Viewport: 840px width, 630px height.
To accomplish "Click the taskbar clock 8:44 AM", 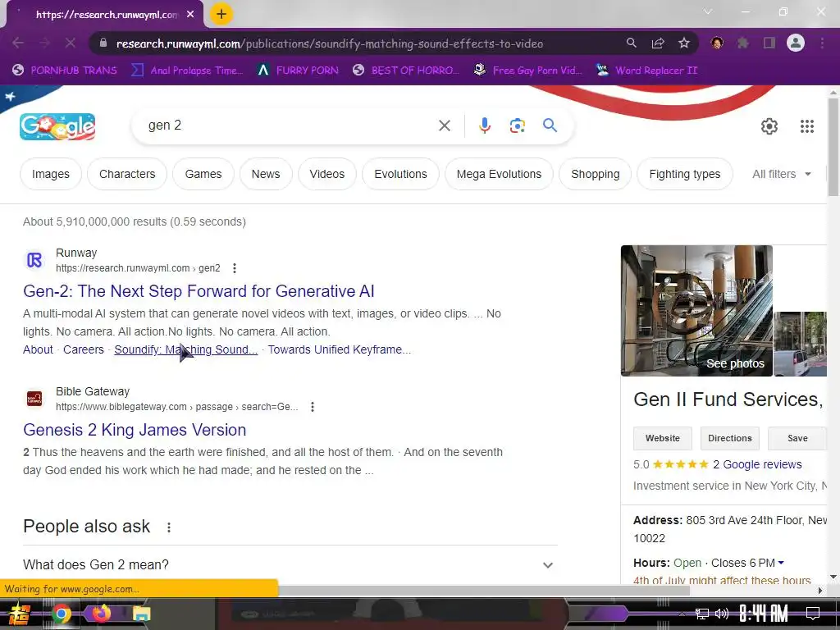I will 764,614.
